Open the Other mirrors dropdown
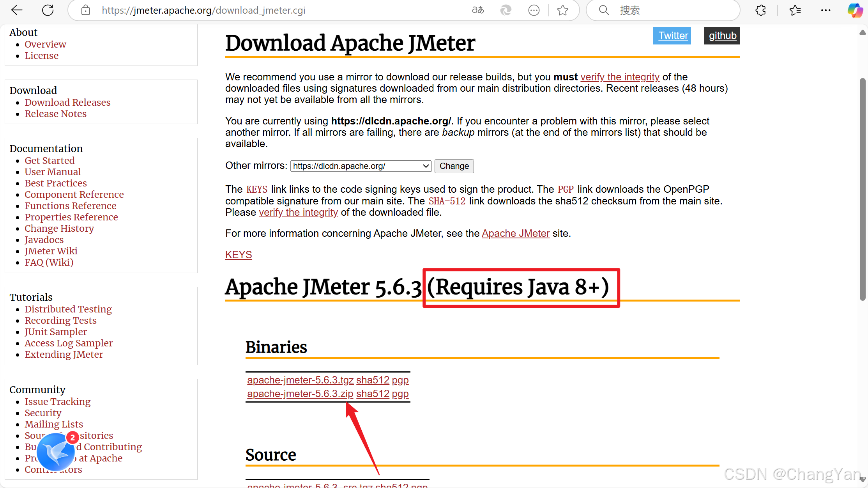 [361, 166]
